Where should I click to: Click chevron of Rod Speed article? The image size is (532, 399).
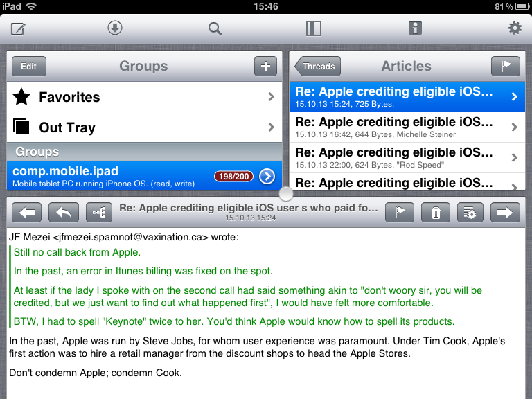tap(515, 158)
